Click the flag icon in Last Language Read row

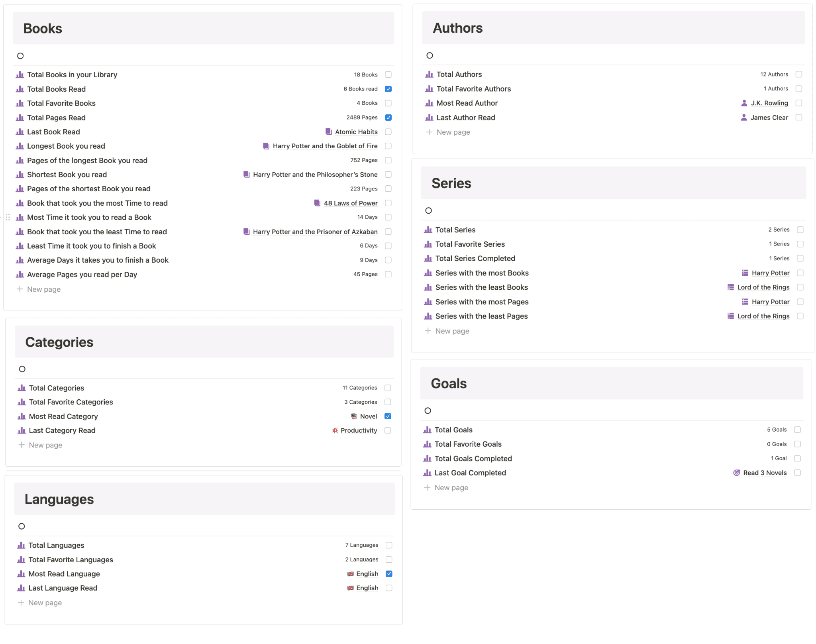coord(350,588)
